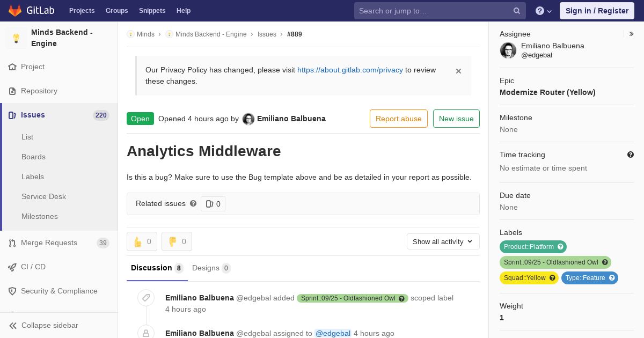Image resolution: width=644 pixels, height=338 pixels.
Task: Click Emiliano Balbuena author link in header
Action: tap(291, 119)
